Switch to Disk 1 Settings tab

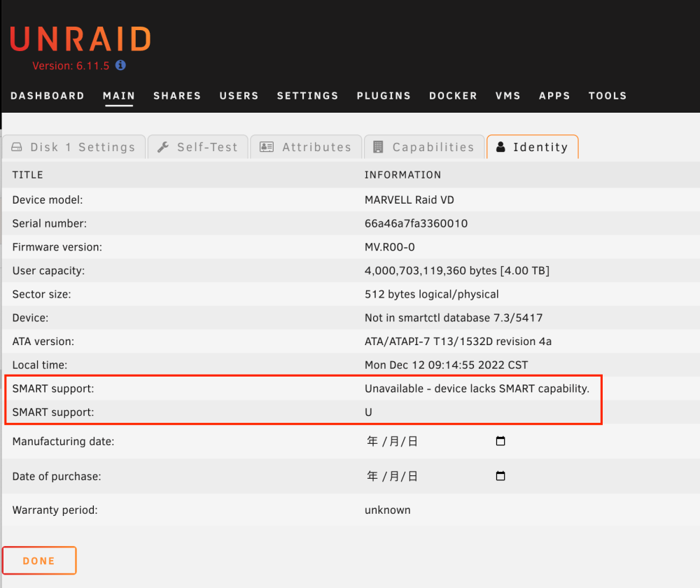tap(73, 147)
